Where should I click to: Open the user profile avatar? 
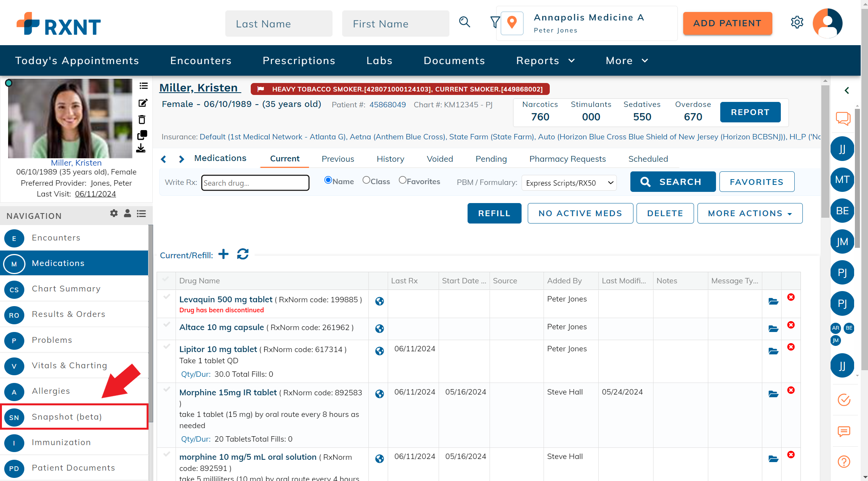[827, 23]
